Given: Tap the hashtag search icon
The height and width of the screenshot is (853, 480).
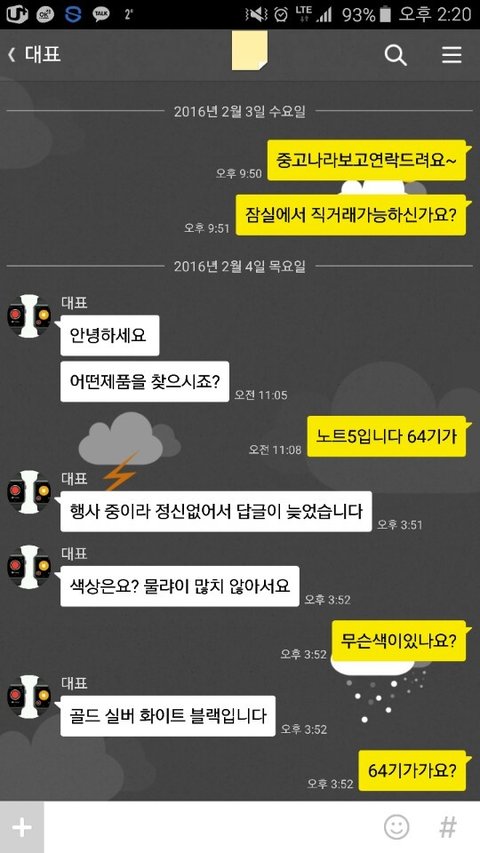Looking at the screenshot, I should 448,827.
